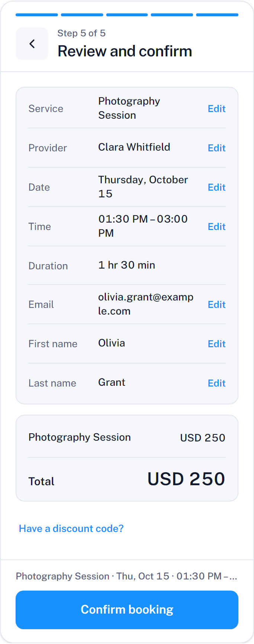Confirm the booking
This screenshot has width=254, height=644.
tap(127, 609)
